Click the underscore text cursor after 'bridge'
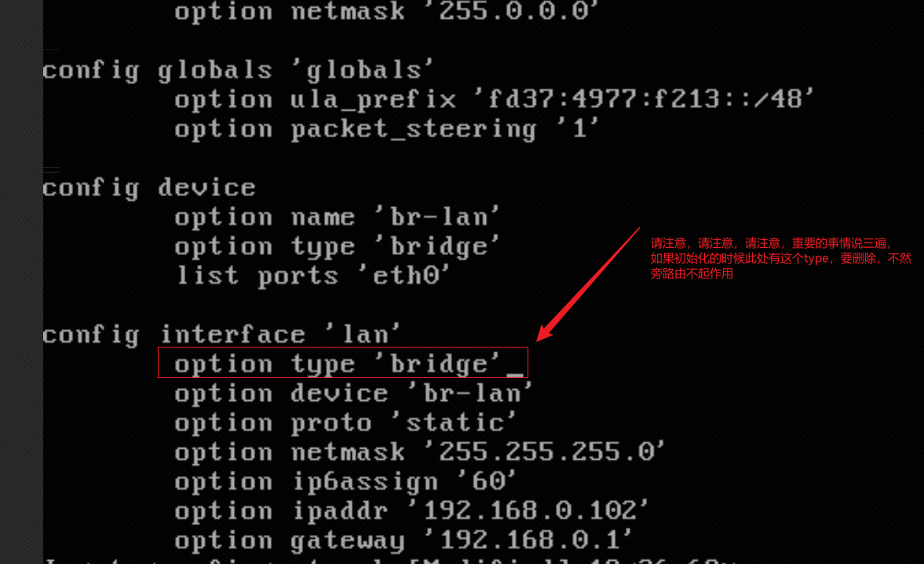The width and height of the screenshot is (924, 564). (514, 369)
